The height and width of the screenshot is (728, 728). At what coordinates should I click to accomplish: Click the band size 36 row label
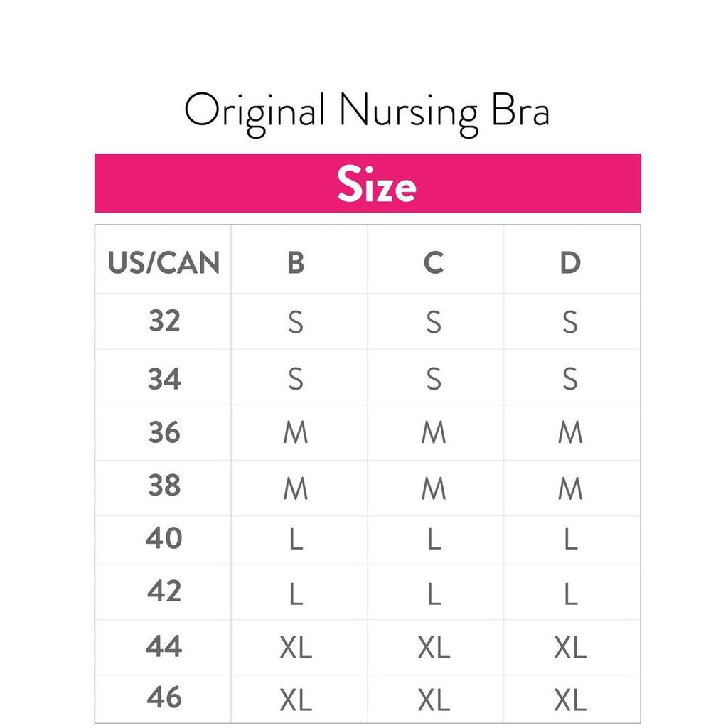pos(164,432)
